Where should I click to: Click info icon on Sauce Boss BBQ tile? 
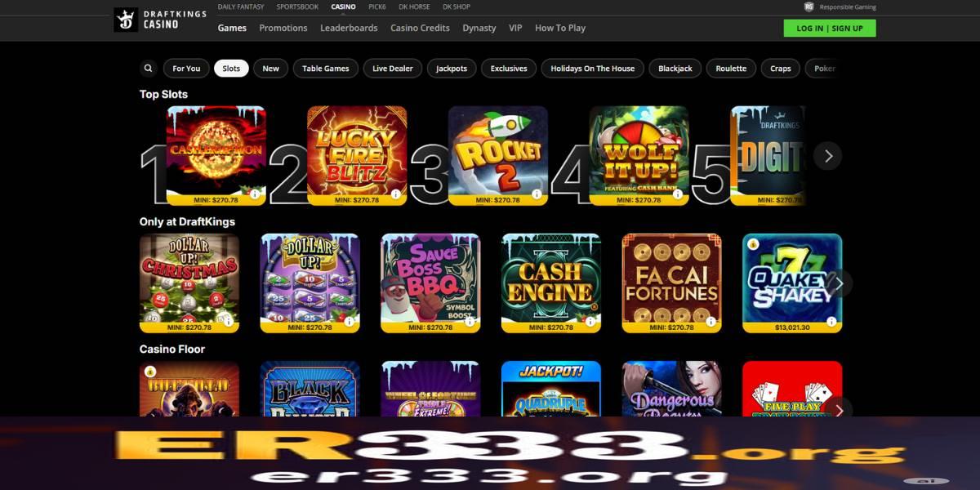(x=470, y=322)
